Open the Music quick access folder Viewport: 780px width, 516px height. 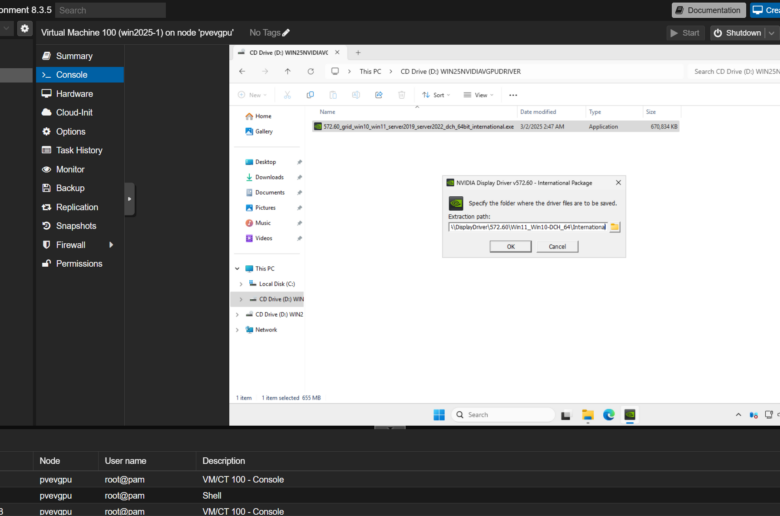(258, 223)
